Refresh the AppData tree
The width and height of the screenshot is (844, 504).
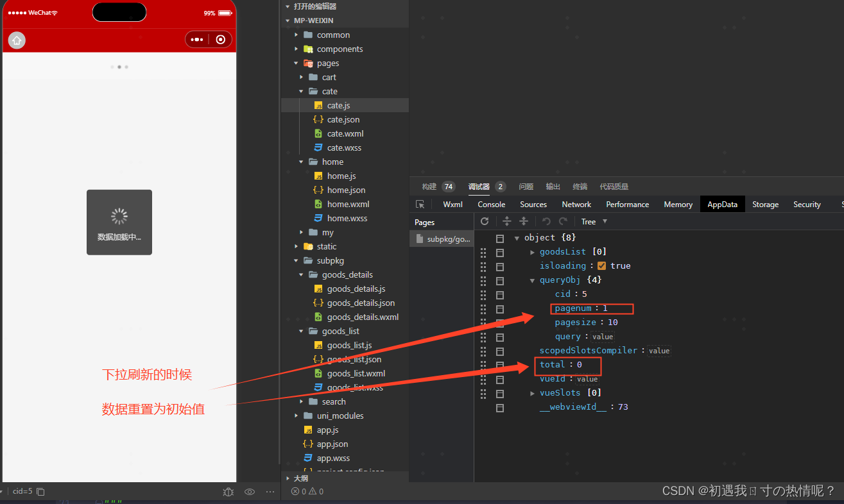[x=485, y=221]
